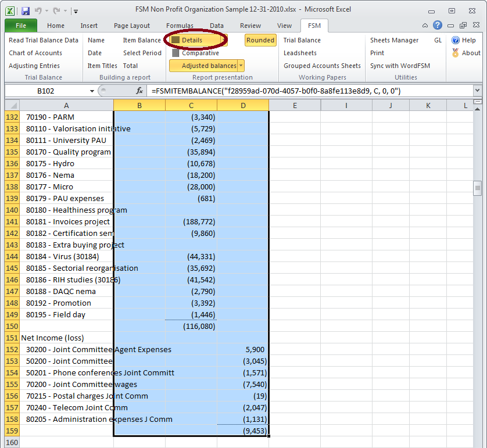
Task: Switch to the View ribbon tab
Action: click(x=284, y=26)
